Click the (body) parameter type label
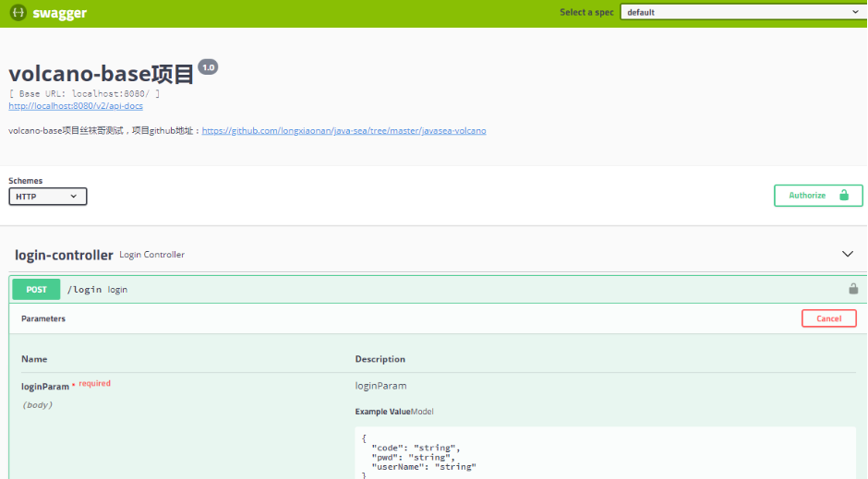 point(37,405)
